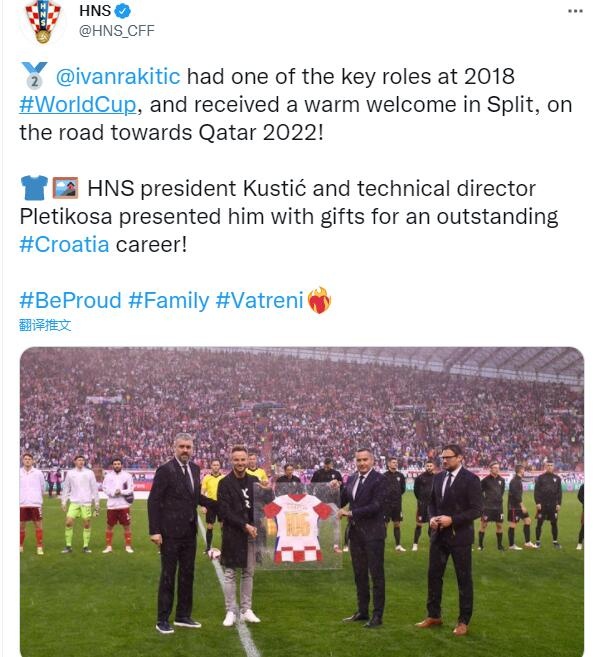Click the 翻译推文 translate tweet link
The image size is (594, 657).
(45, 325)
